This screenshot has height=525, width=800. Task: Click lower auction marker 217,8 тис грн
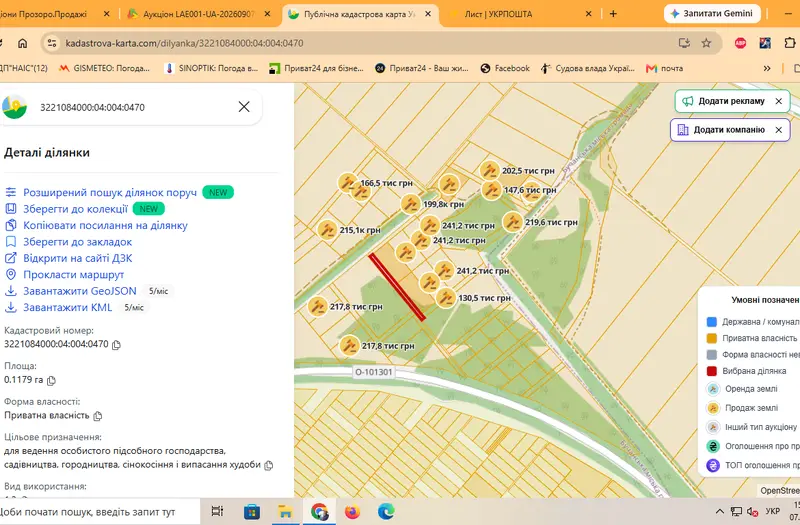[x=349, y=346]
